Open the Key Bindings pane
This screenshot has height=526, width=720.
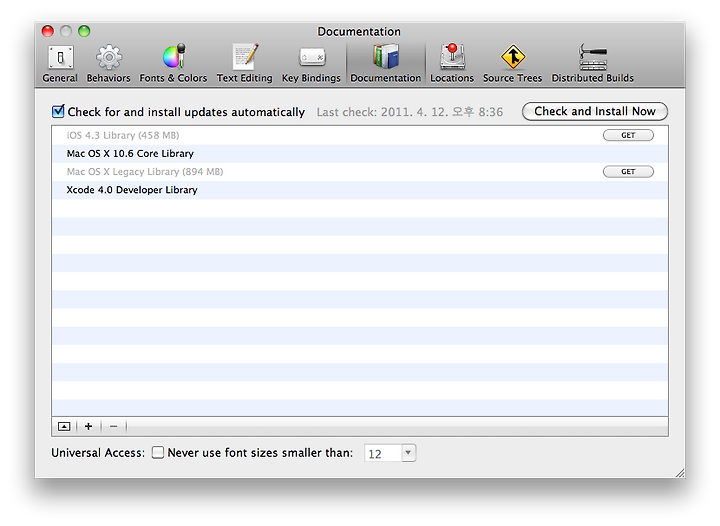pos(311,63)
